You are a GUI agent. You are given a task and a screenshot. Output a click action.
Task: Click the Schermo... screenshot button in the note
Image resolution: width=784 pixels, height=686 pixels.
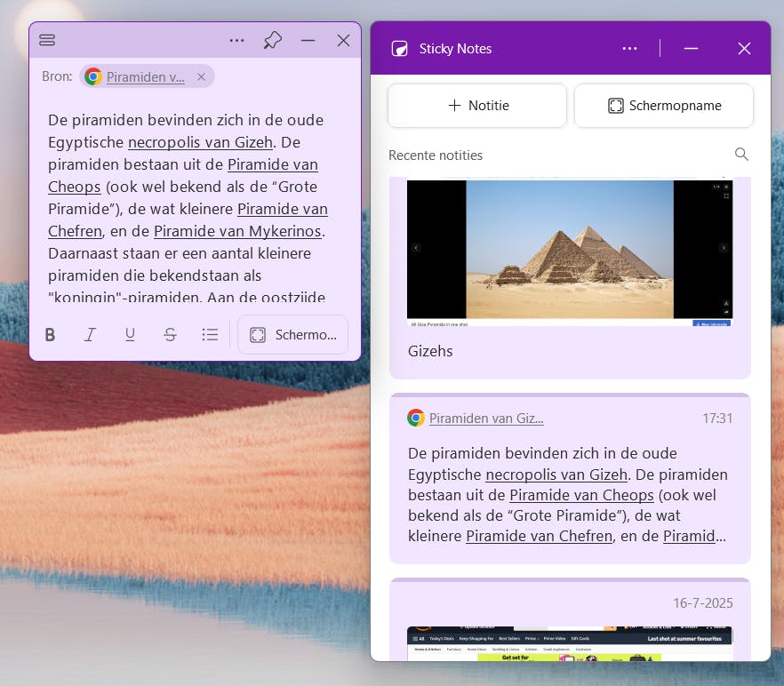[292, 334]
